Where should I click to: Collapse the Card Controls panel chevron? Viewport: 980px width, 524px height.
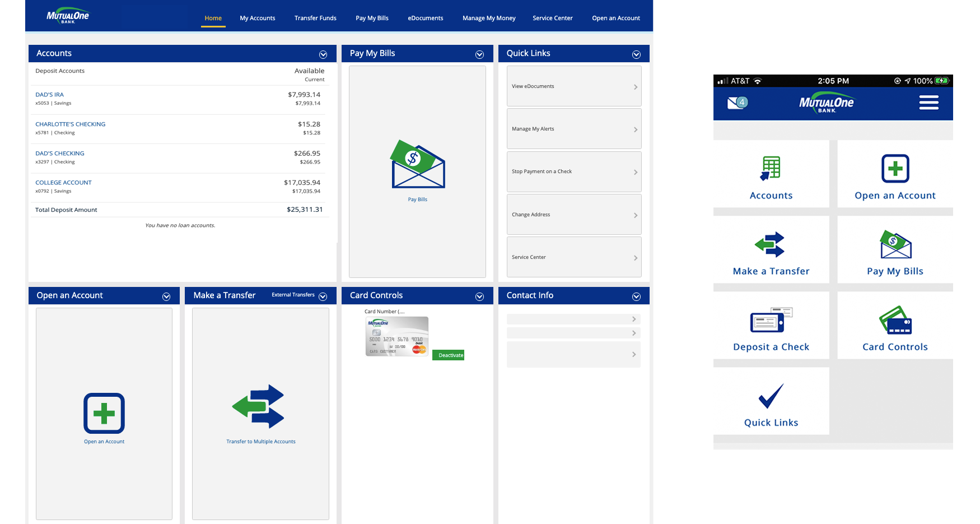point(479,296)
